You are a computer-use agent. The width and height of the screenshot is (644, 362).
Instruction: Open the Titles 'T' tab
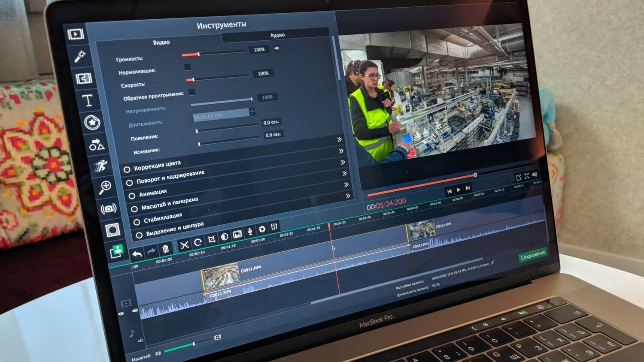coord(88,100)
